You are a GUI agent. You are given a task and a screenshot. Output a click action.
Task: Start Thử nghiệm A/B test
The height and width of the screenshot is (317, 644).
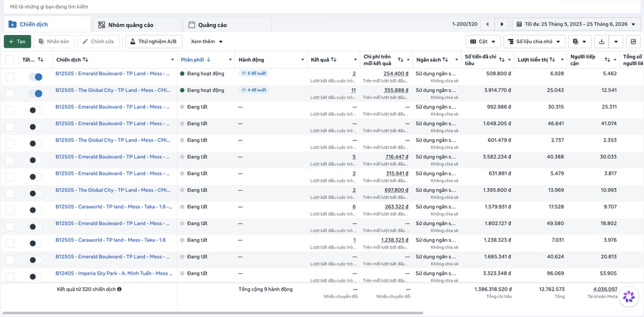click(154, 42)
